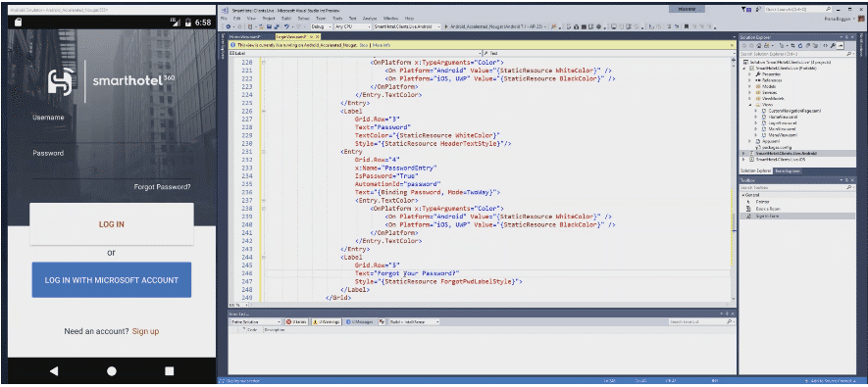
Task: Click the Save All toolbar icon
Action: (x=277, y=26)
